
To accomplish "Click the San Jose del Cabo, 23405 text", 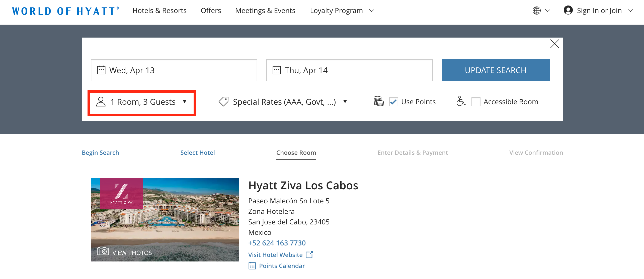I will coord(289,222).
